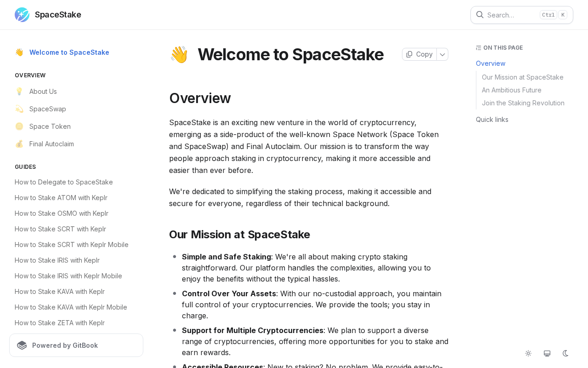Click the GitBook logo icon
This screenshot has height=368, width=588.
point(22,345)
